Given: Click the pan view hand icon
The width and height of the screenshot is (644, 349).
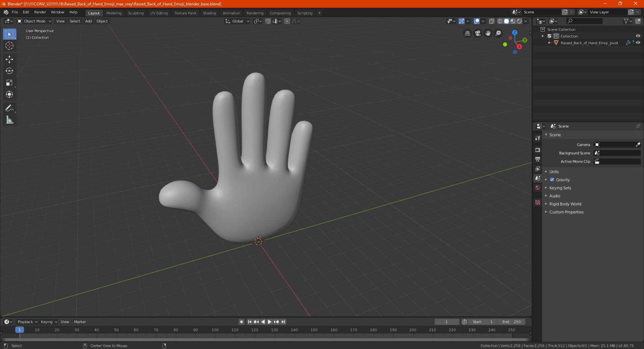Looking at the screenshot, I should pyautogui.click(x=488, y=33).
